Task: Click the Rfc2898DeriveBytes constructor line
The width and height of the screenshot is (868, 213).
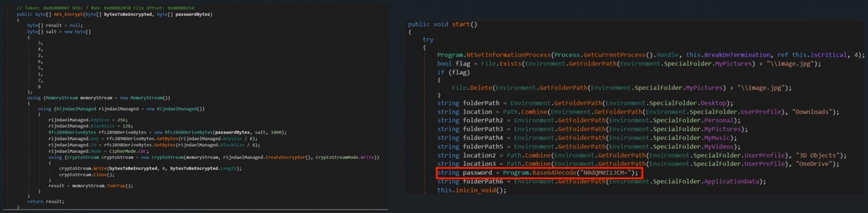Action: coord(167,132)
